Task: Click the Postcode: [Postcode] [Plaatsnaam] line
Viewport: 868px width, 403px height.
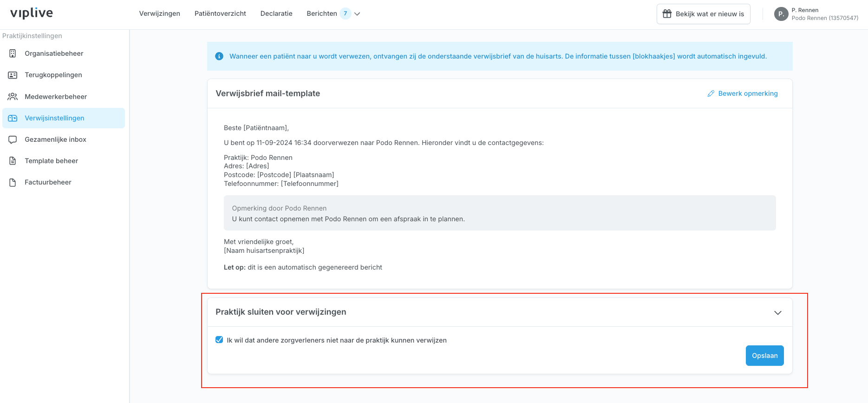Action: pyautogui.click(x=279, y=175)
